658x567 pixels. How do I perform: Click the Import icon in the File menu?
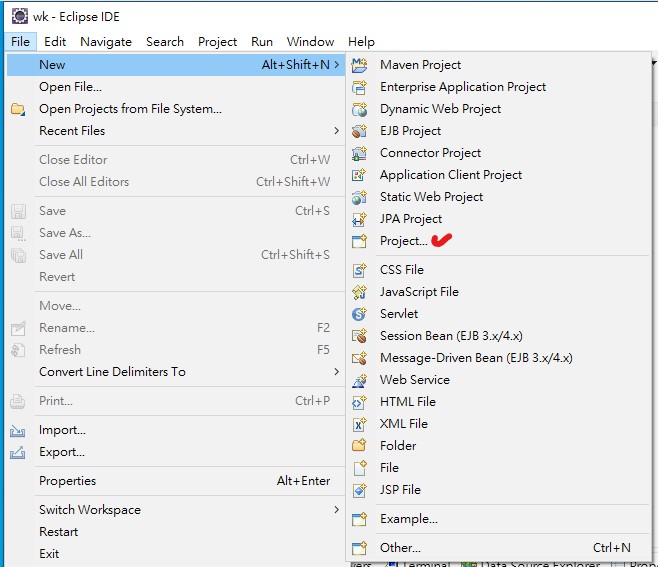[x=18, y=431]
